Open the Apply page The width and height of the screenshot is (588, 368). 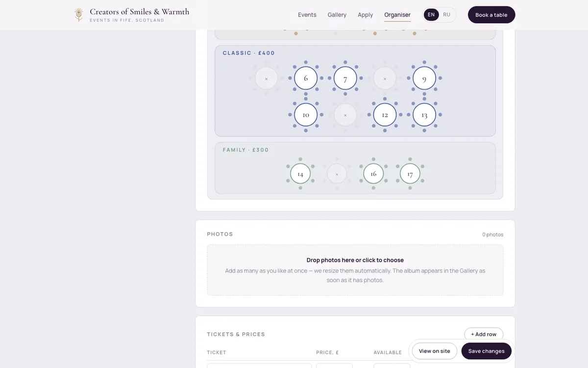tap(366, 15)
